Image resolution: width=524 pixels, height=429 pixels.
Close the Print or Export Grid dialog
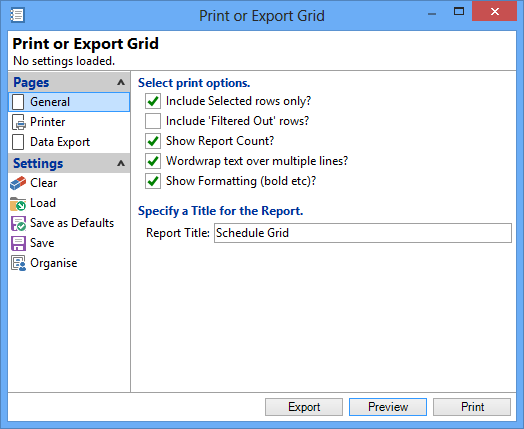click(x=495, y=11)
